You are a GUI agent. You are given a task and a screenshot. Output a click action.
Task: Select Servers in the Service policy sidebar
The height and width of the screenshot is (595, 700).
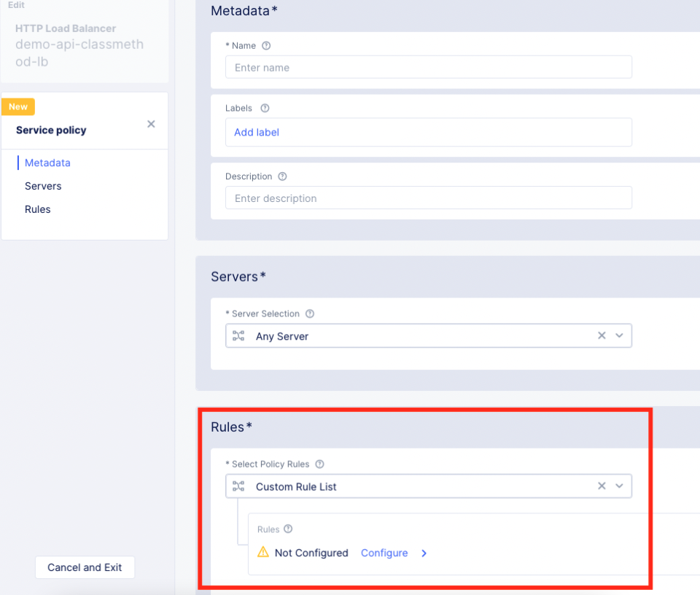coord(42,186)
